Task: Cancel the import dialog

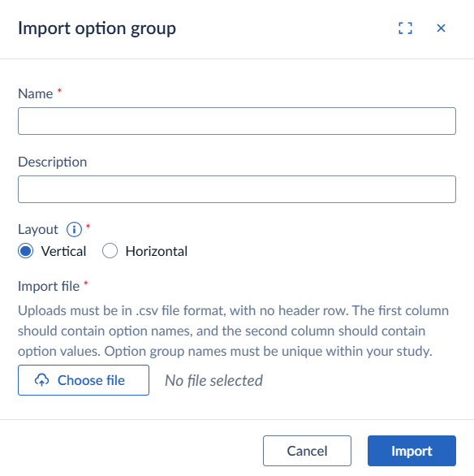Action: click(x=307, y=451)
